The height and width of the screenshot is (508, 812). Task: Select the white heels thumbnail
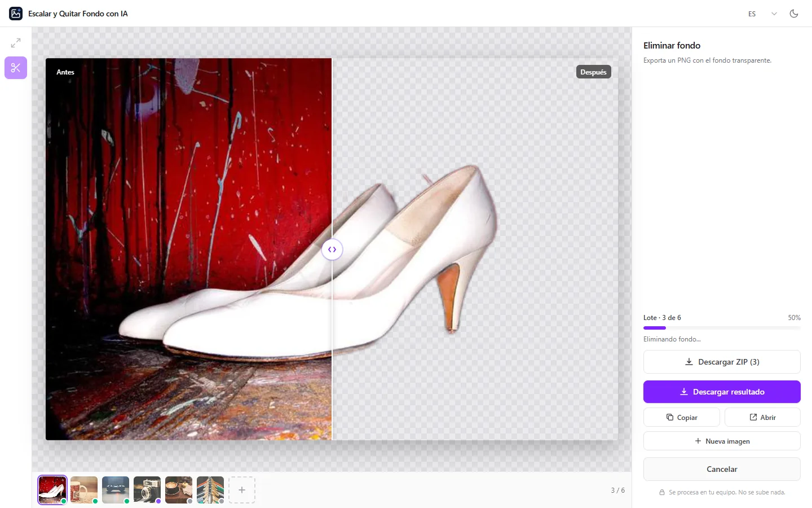pos(52,490)
